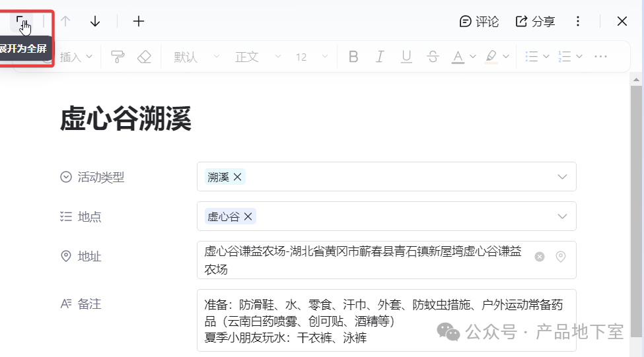Screen dimensions: 644x357
Task: Toggle italic formatting
Action: [380, 57]
